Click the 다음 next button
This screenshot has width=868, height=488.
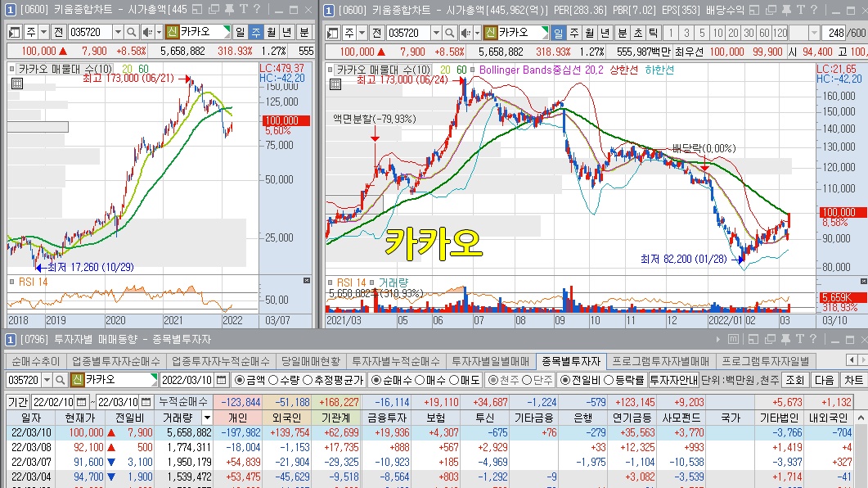pyautogui.click(x=825, y=380)
